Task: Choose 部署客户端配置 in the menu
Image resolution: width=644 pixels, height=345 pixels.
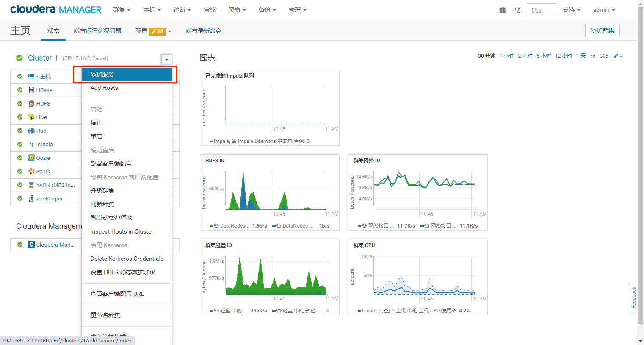Action: point(127,164)
